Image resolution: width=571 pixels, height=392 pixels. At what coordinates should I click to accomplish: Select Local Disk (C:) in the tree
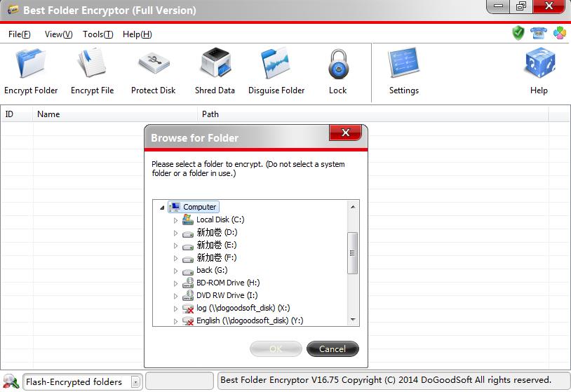tap(220, 219)
